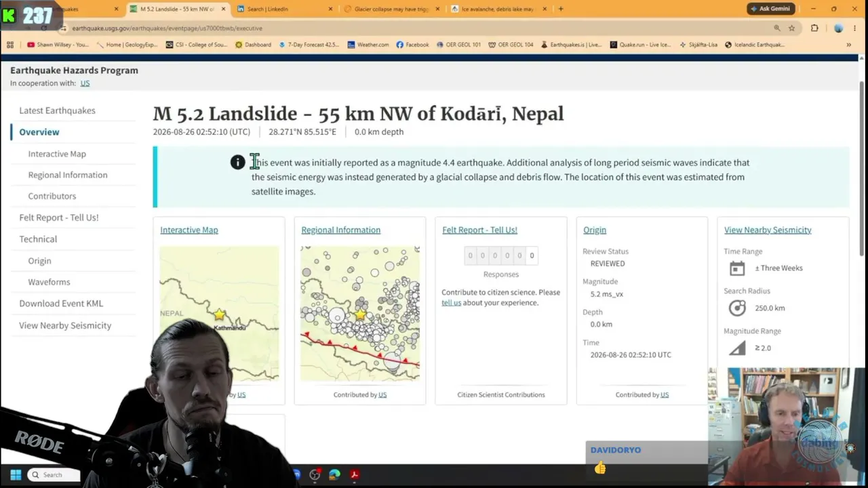The height and width of the screenshot is (488, 868).
Task: Click the Search Radius target icon
Action: [737, 308]
